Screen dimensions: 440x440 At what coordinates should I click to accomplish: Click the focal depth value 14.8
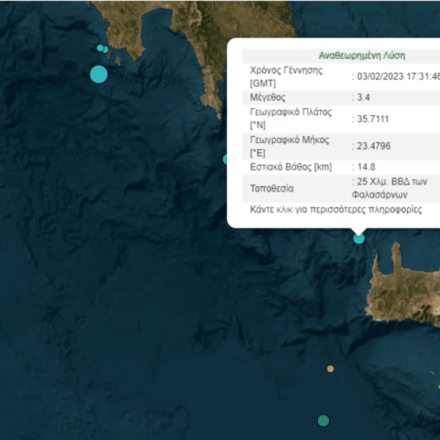click(x=366, y=167)
